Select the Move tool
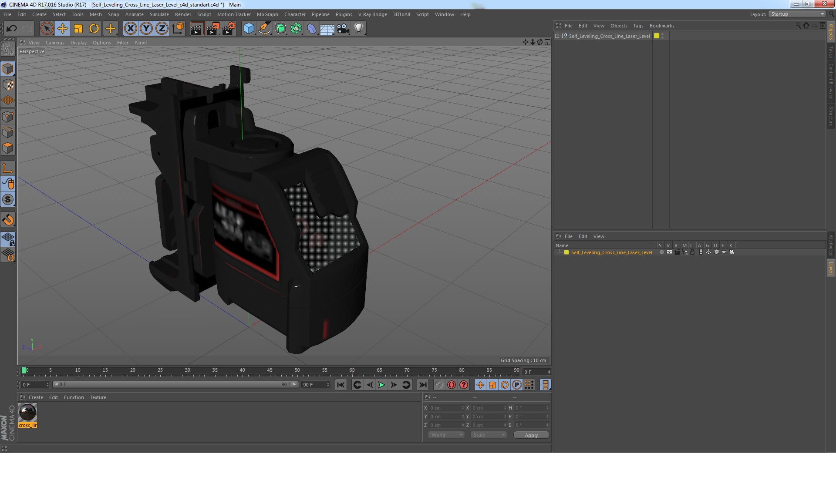 [62, 29]
